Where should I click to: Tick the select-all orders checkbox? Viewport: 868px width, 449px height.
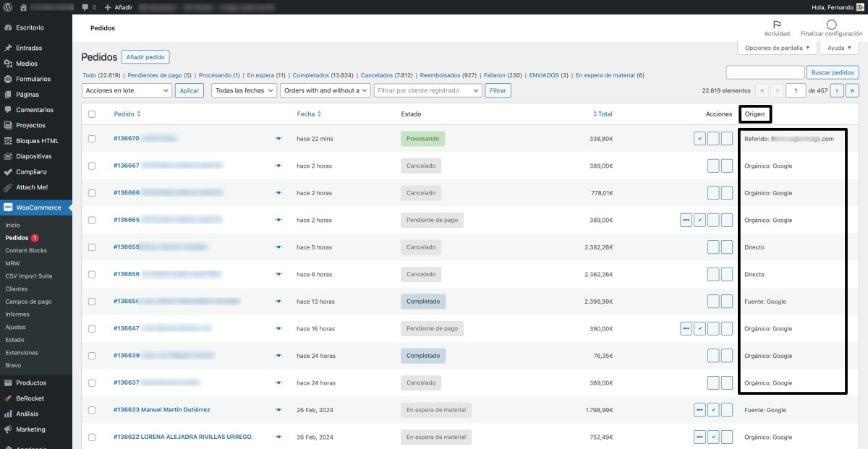tap(92, 114)
